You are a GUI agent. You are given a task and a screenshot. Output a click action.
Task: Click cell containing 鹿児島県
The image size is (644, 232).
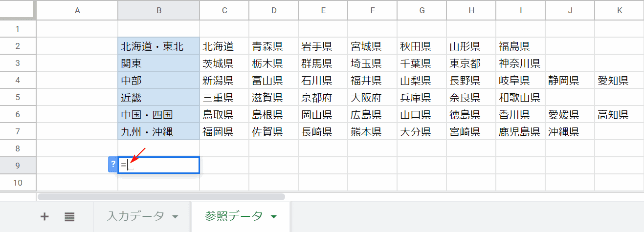click(x=520, y=132)
